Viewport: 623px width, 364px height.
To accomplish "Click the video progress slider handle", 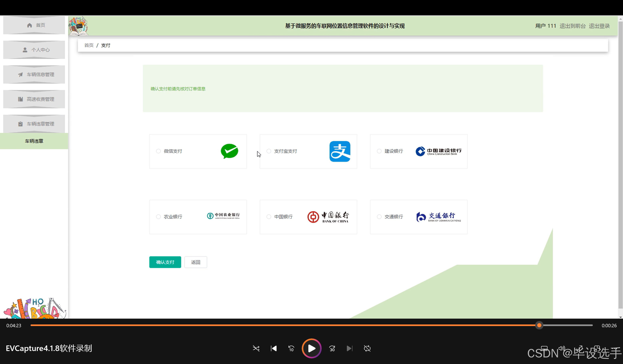I will [x=539, y=325].
